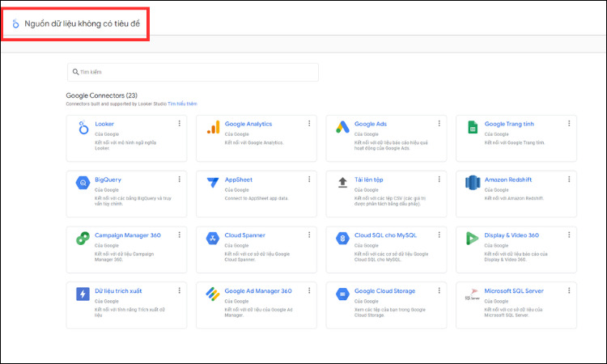Open more options for Google Ad Manager 360
607x364 pixels.
[309, 290]
